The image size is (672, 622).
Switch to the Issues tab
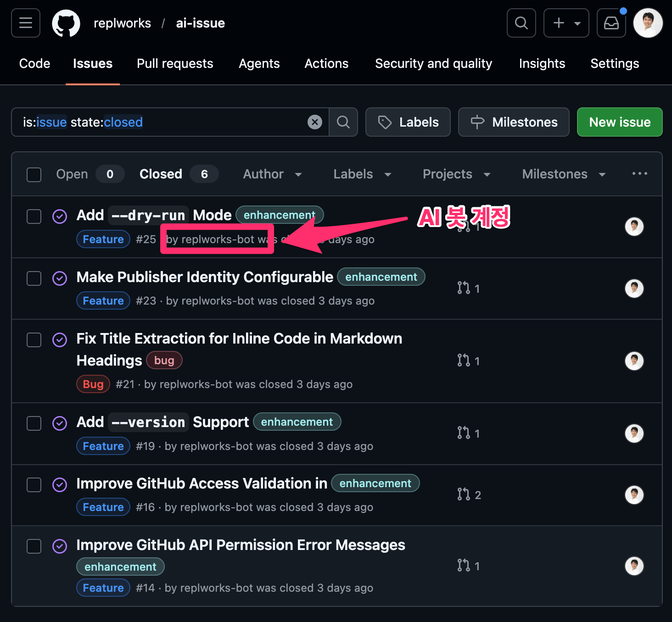pyautogui.click(x=93, y=63)
